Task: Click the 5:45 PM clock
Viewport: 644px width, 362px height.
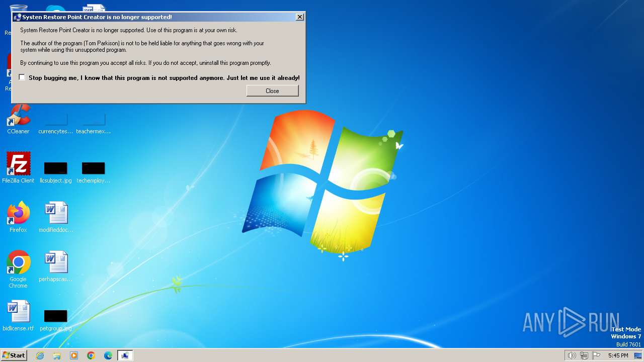Action: (618, 355)
